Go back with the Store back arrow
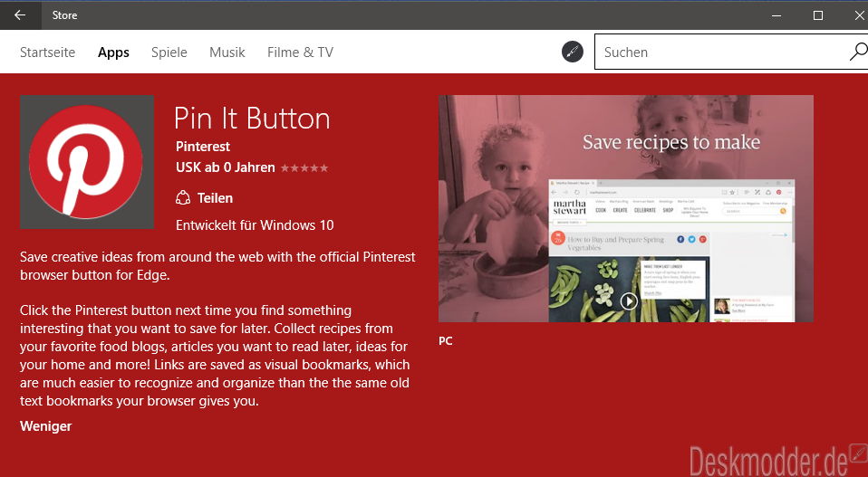Viewport: 868px width, 477px height. tap(20, 14)
